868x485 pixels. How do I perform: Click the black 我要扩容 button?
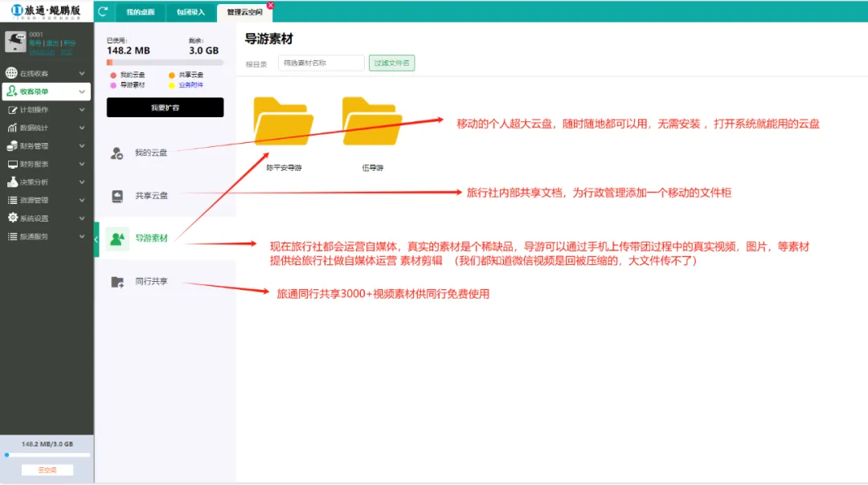[x=165, y=108]
